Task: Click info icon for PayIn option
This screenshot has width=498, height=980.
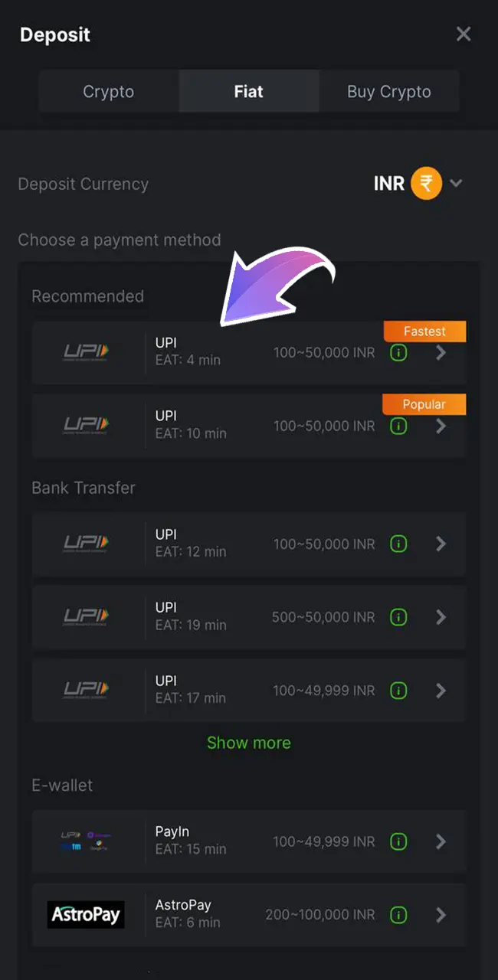Action: pyautogui.click(x=398, y=841)
